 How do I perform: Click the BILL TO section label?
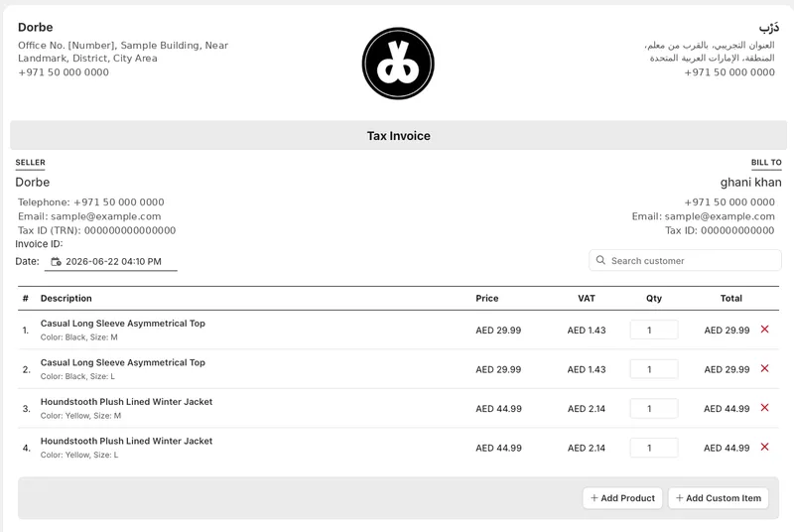[766, 163]
